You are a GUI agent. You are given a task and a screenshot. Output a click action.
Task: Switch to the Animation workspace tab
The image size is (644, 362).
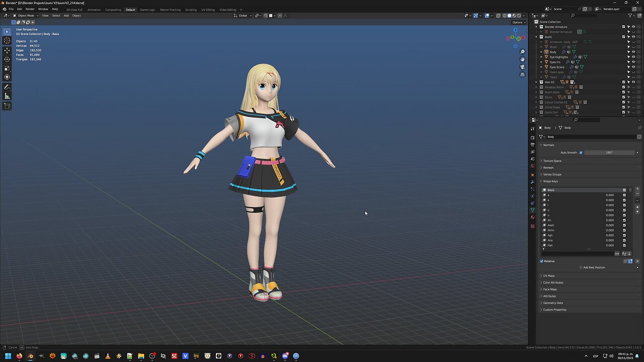pos(94,10)
